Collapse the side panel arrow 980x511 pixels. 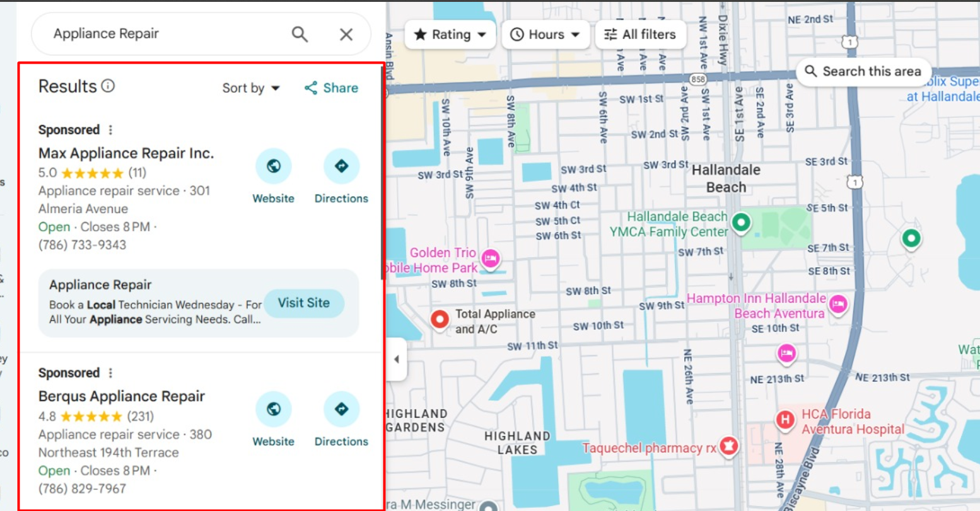[x=397, y=360]
